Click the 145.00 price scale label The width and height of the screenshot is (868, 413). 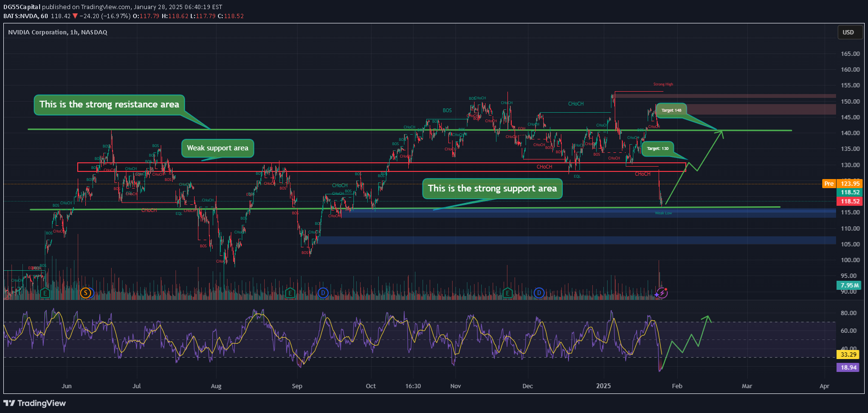click(x=850, y=117)
